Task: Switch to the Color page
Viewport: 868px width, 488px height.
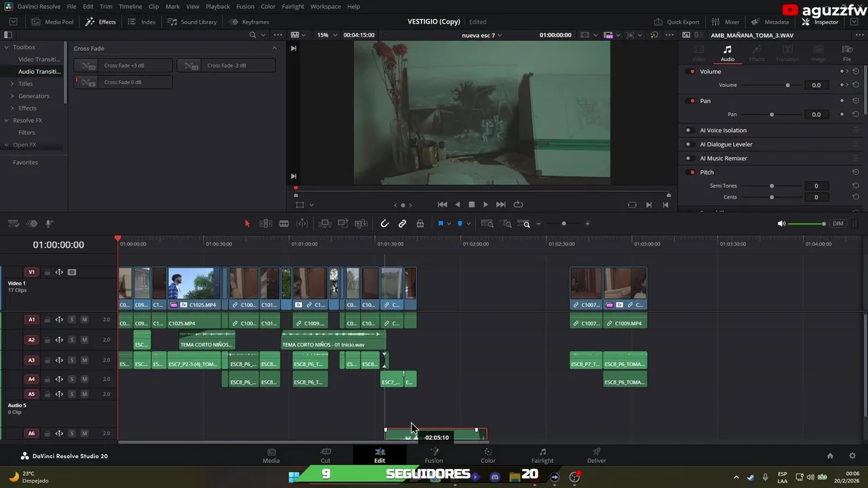Action: pos(488,455)
